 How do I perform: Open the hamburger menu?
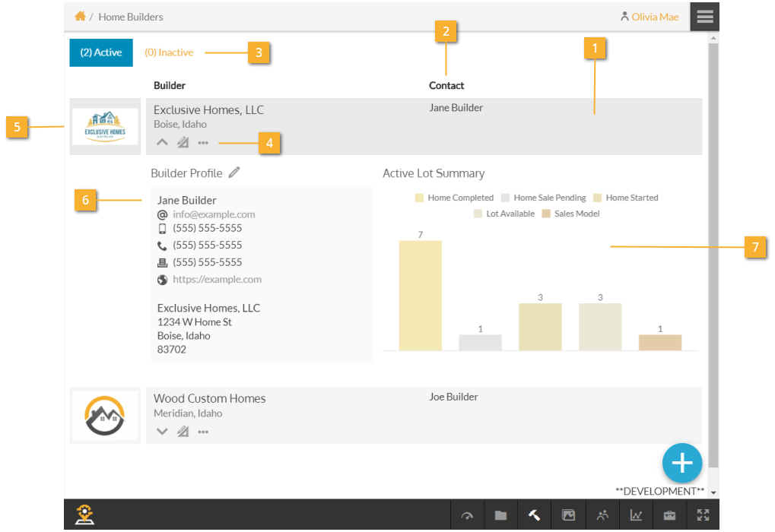tap(704, 16)
